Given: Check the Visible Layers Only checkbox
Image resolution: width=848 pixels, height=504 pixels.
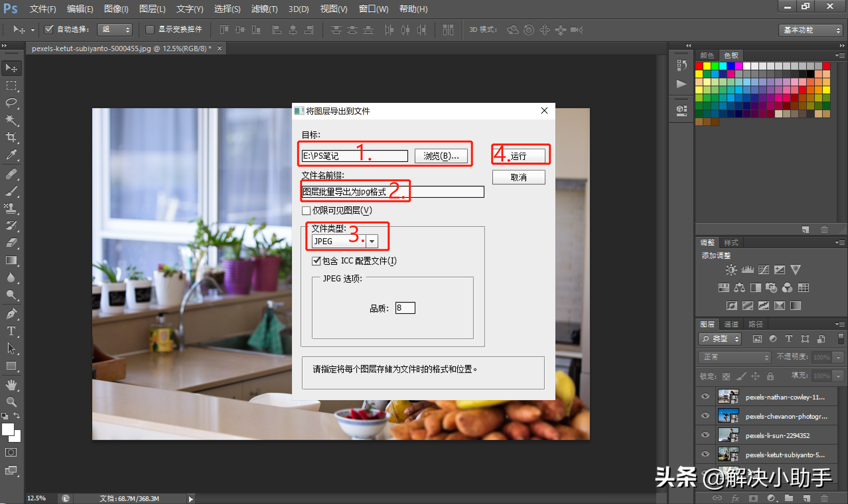Looking at the screenshot, I should pyautogui.click(x=306, y=211).
